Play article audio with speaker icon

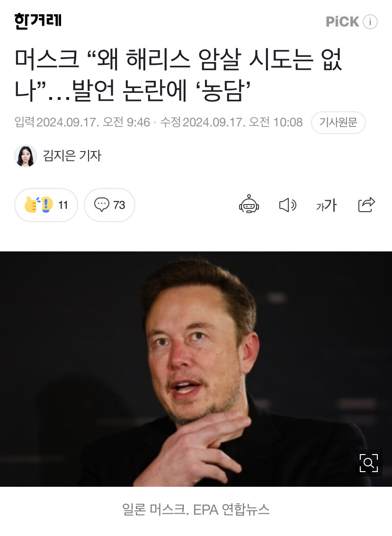pyautogui.click(x=287, y=205)
